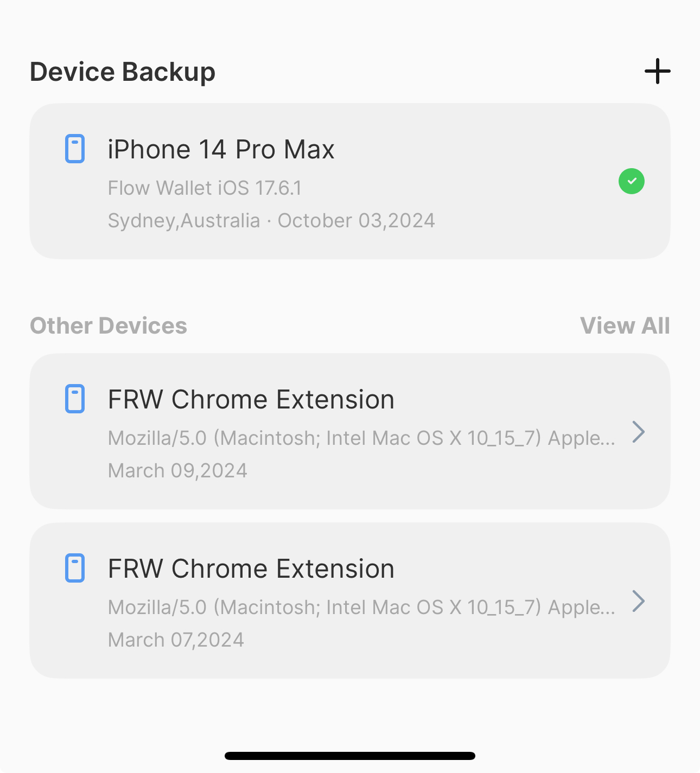Click the Flow Wallet iOS 17.6.1 text
Screen dimensions: 700x773
click(x=205, y=188)
